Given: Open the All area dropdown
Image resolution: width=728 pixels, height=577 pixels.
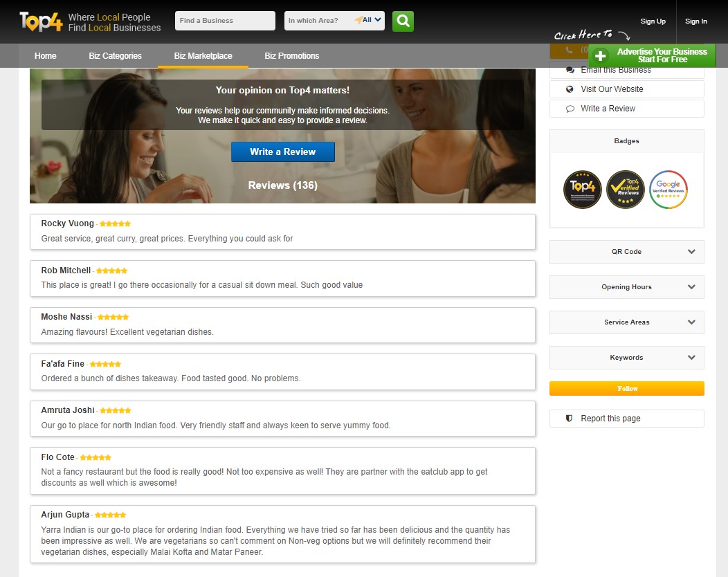Looking at the screenshot, I should point(372,21).
